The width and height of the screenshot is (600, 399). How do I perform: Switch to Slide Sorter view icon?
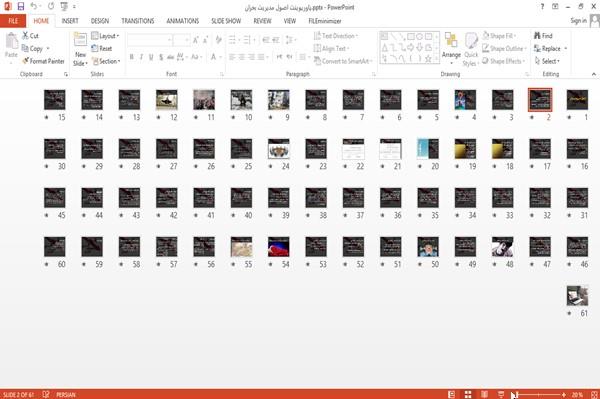[x=468, y=394]
